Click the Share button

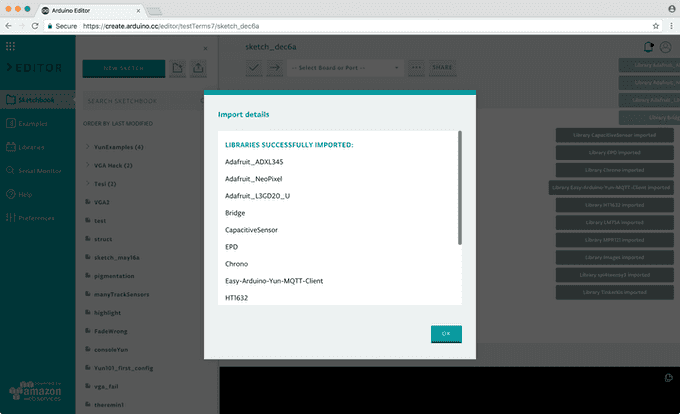[x=441, y=68]
